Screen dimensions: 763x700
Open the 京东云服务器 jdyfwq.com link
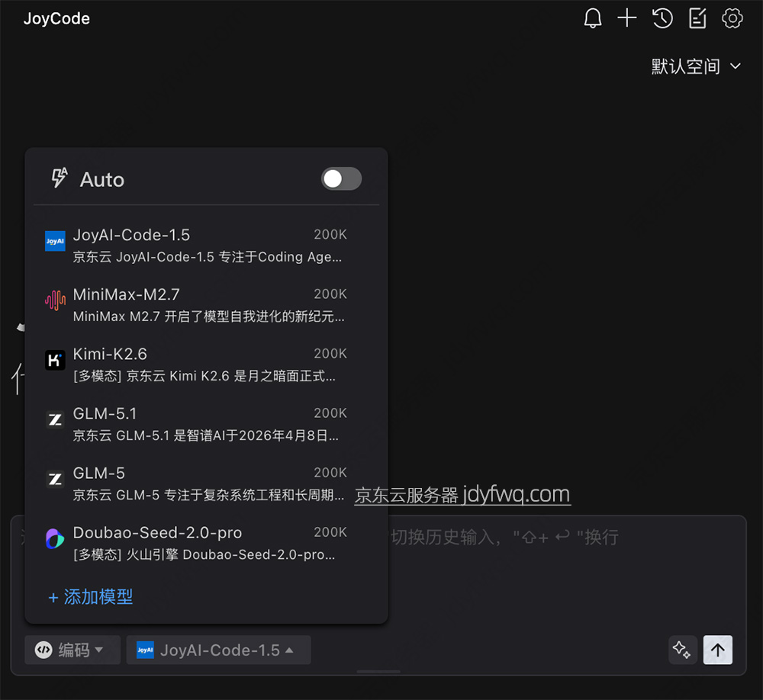[462, 495]
